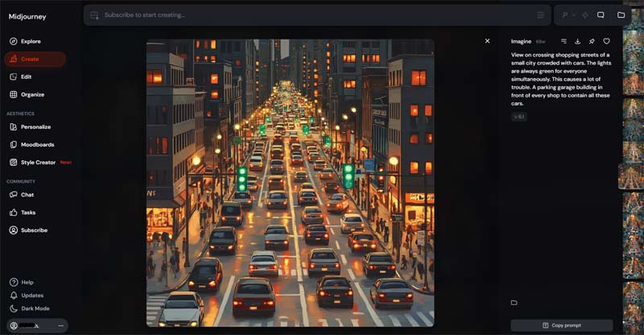
Task: Go to the Explore page
Action: click(31, 41)
